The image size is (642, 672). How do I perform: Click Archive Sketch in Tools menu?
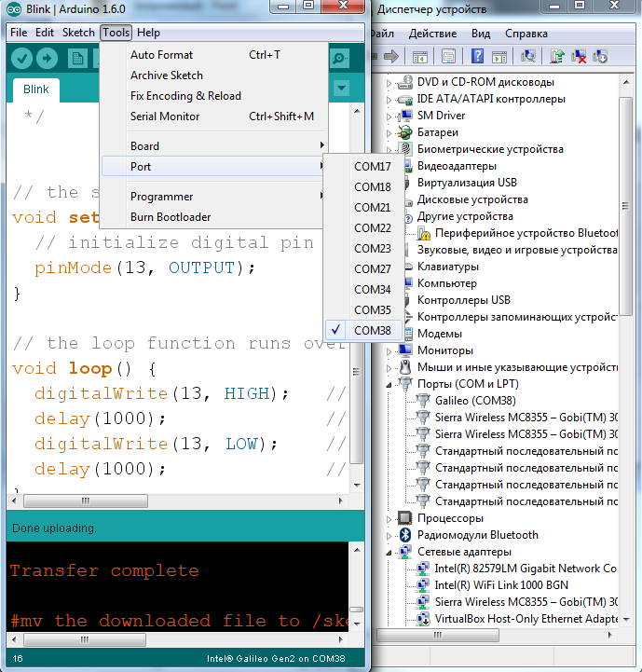click(x=215, y=75)
